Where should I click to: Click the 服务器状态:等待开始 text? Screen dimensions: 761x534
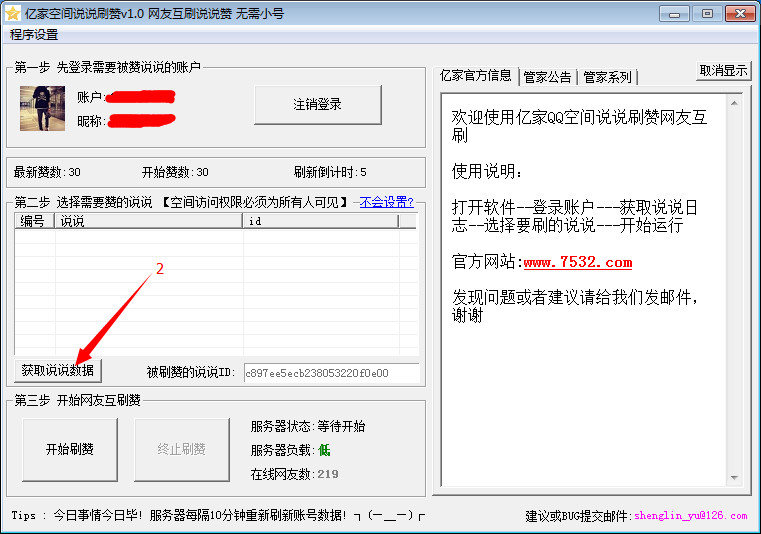pos(308,426)
